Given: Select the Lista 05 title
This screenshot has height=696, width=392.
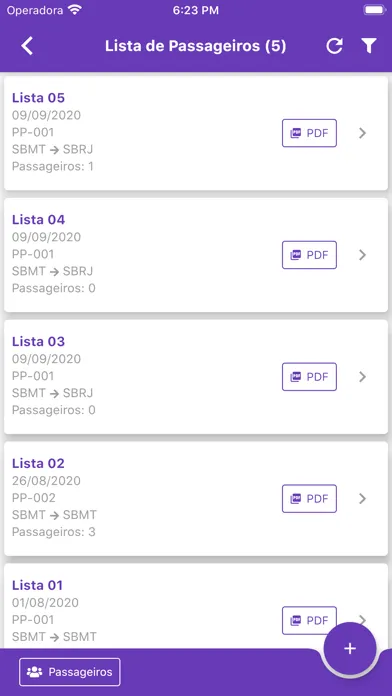Looking at the screenshot, I should point(38,98).
